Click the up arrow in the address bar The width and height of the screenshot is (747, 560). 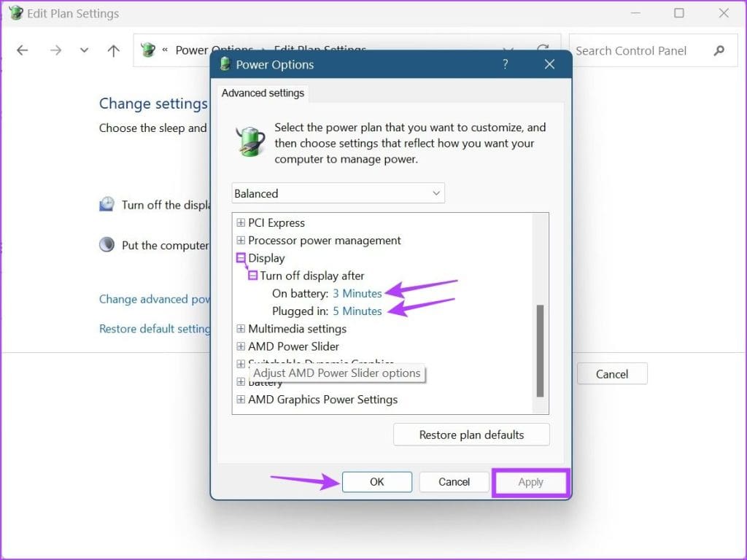point(112,50)
